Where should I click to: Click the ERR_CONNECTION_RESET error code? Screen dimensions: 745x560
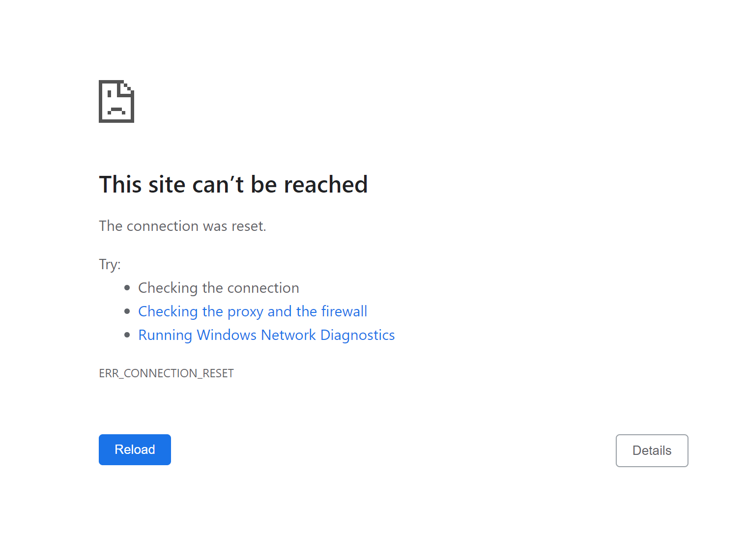click(x=166, y=373)
